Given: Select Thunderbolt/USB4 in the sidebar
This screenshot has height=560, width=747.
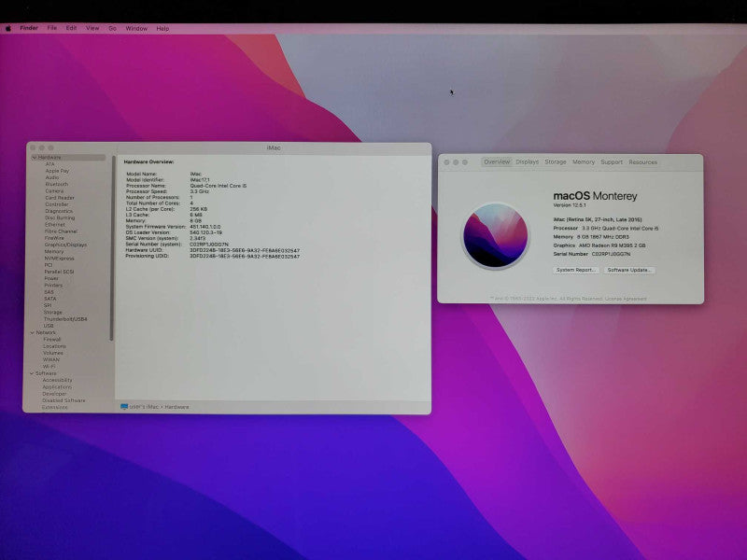Looking at the screenshot, I should pyautogui.click(x=65, y=319).
